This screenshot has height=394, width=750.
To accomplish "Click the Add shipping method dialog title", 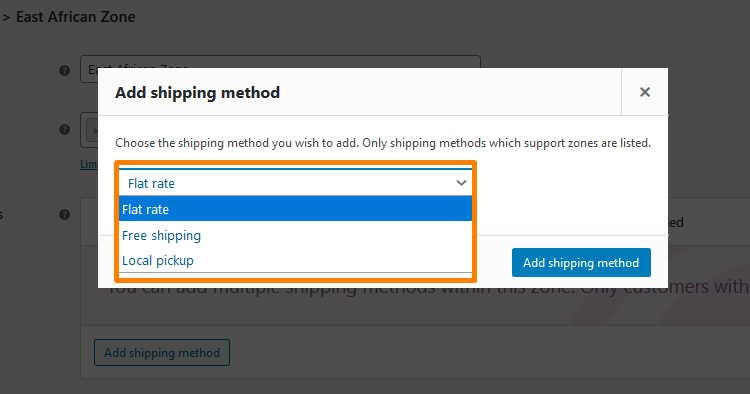I will pyautogui.click(x=198, y=92).
